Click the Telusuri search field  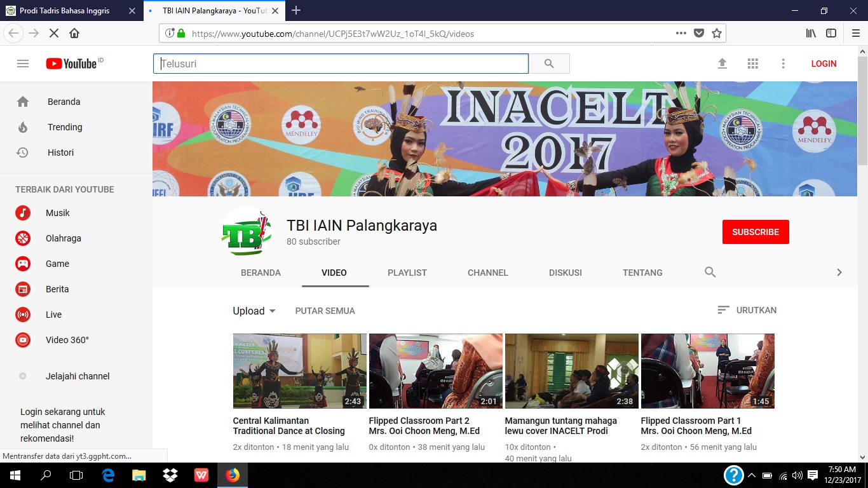point(341,64)
